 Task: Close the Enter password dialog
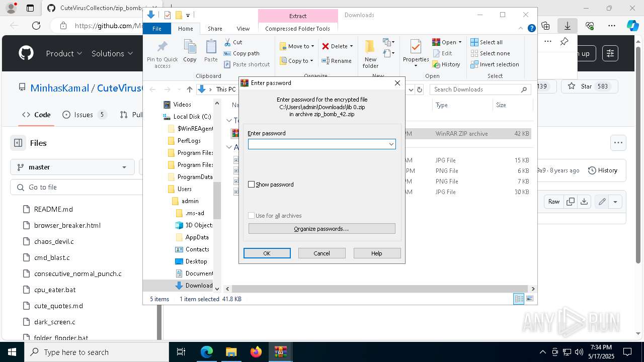point(397,83)
